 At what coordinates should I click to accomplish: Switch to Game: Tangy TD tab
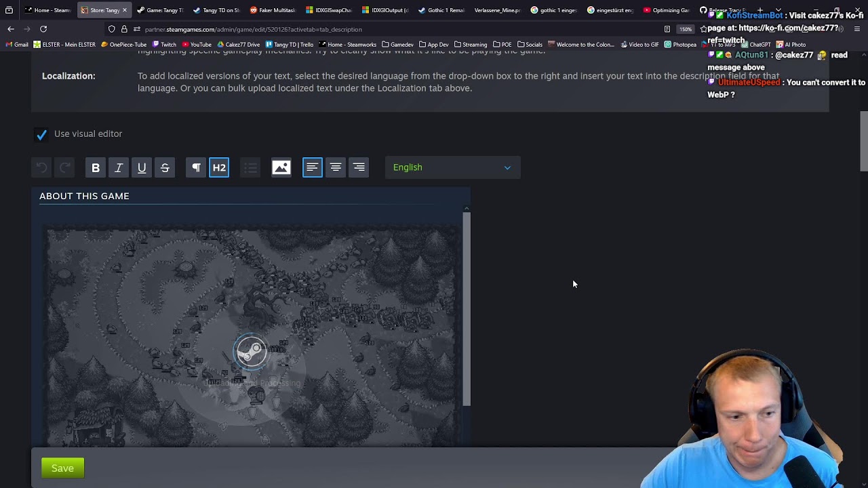pyautogui.click(x=160, y=10)
